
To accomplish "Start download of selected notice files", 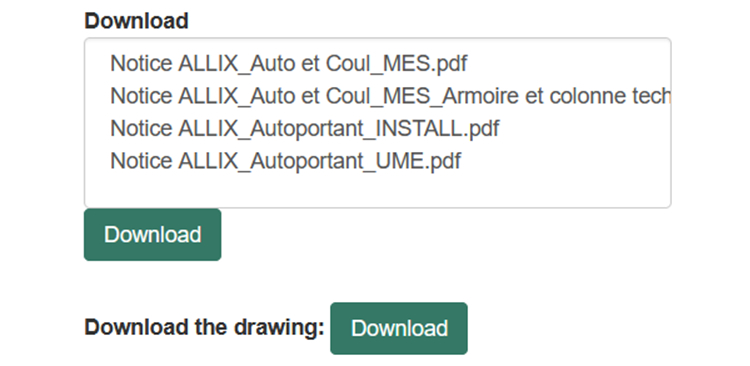I will 153,234.
